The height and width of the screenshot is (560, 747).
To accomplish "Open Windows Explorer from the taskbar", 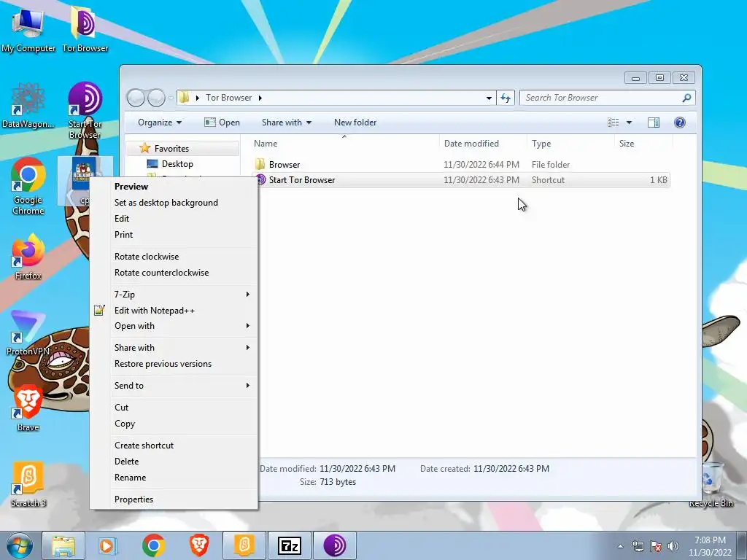I will pyautogui.click(x=63, y=545).
